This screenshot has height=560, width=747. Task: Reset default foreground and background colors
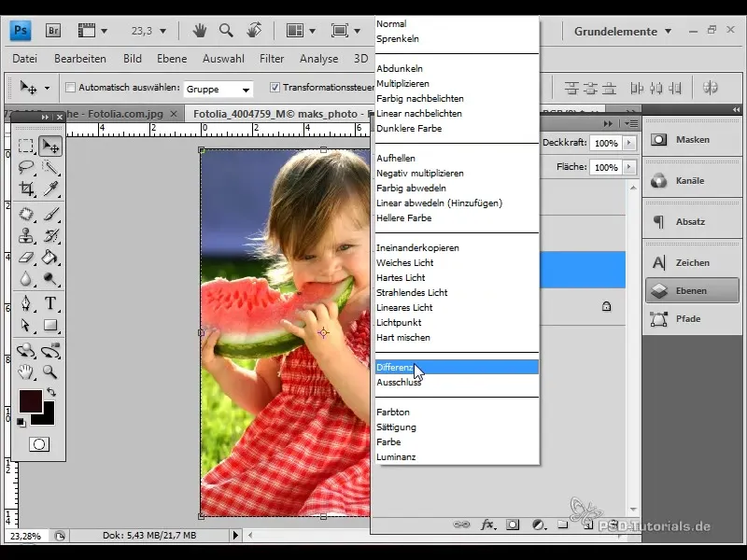coord(21,423)
